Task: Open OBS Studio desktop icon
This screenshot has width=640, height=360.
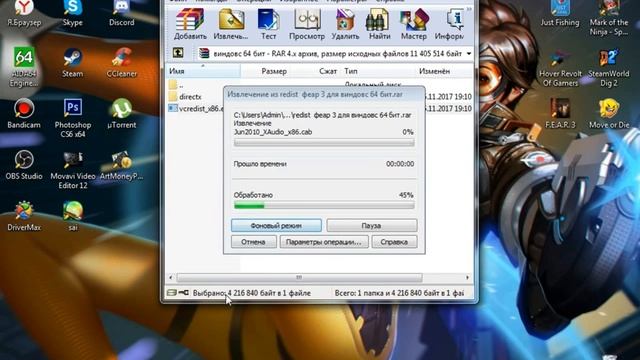Action: pyautogui.click(x=24, y=165)
